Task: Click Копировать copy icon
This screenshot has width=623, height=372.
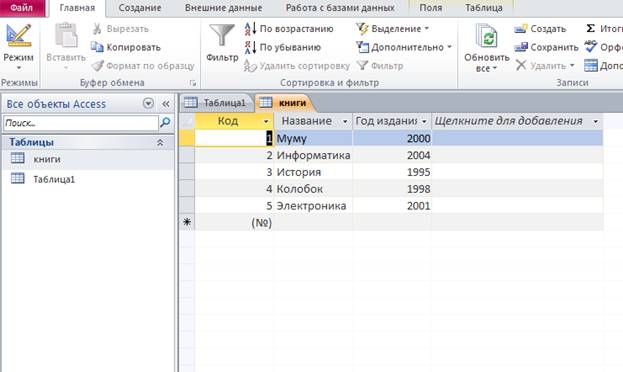Action: (x=97, y=47)
